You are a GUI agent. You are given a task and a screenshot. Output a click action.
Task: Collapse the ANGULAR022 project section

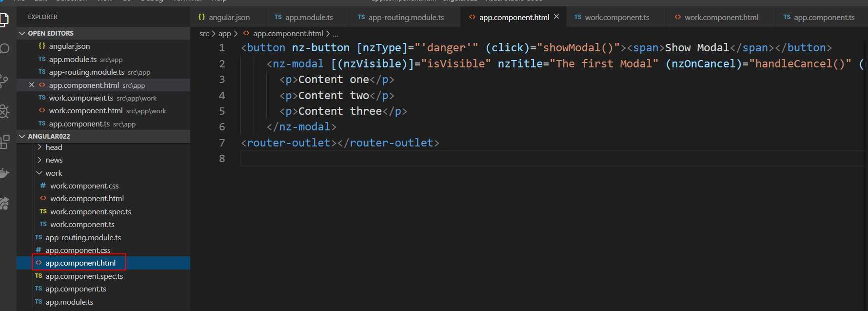(x=22, y=136)
